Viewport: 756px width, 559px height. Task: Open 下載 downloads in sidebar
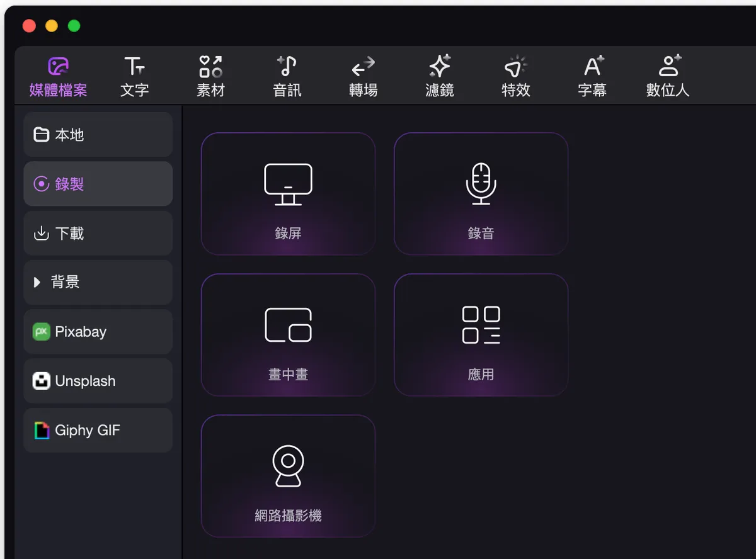(x=98, y=234)
